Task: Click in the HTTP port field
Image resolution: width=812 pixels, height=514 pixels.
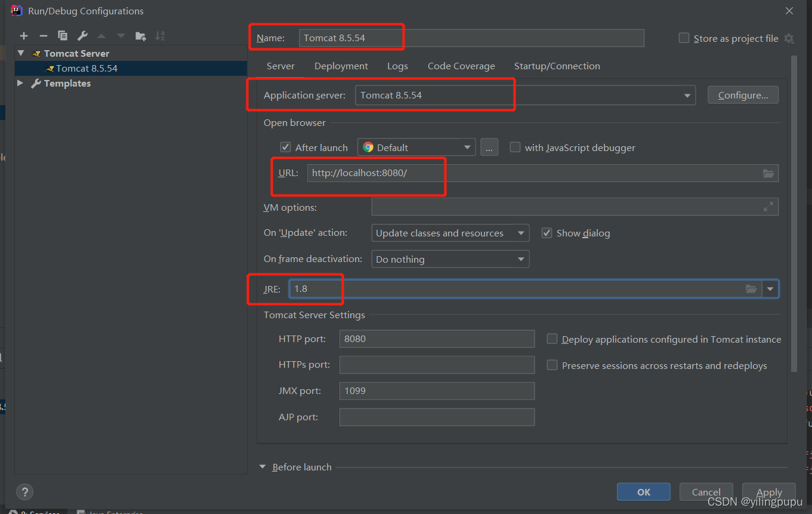Action: point(437,338)
